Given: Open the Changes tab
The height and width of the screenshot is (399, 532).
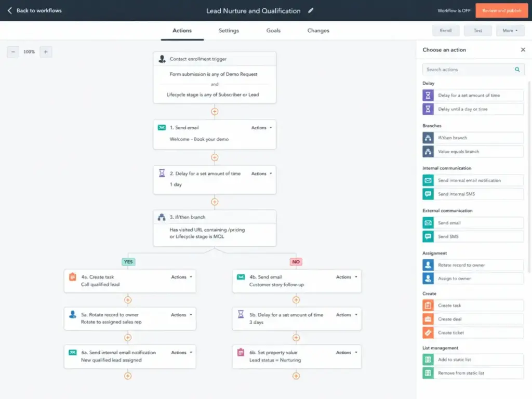Looking at the screenshot, I should [318, 31].
